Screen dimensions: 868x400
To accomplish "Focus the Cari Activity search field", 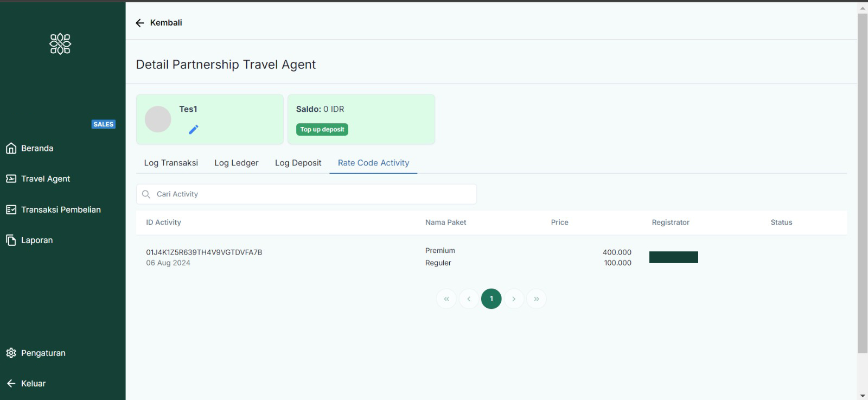I will click(315, 194).
